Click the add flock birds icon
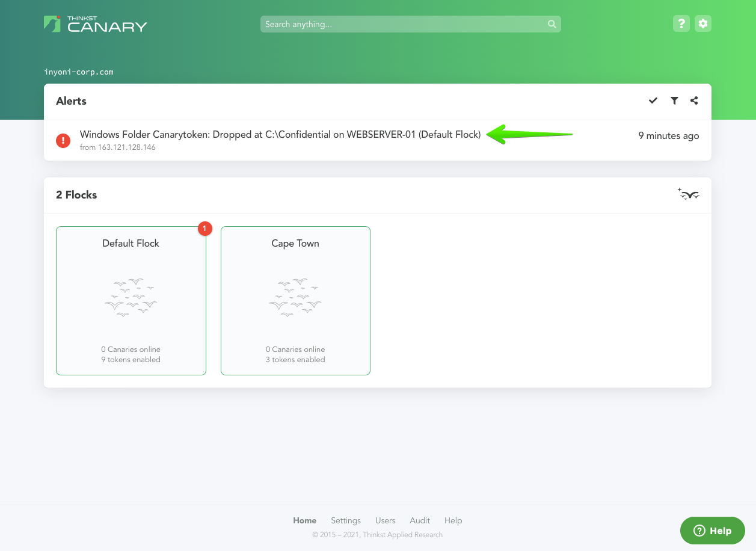 pyautogui.click(x=689, y=194)
